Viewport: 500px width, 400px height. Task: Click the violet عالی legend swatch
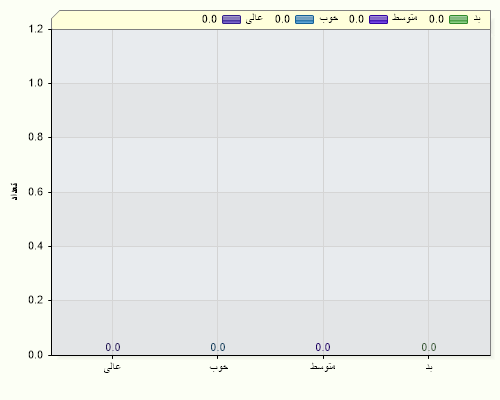pos(231,19)
